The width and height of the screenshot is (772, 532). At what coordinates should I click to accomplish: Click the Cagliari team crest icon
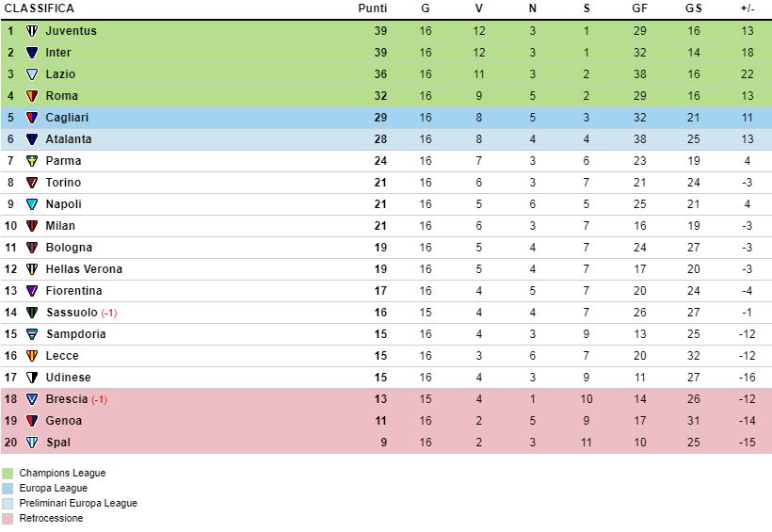pyautogui.click(x=32, y=118)
